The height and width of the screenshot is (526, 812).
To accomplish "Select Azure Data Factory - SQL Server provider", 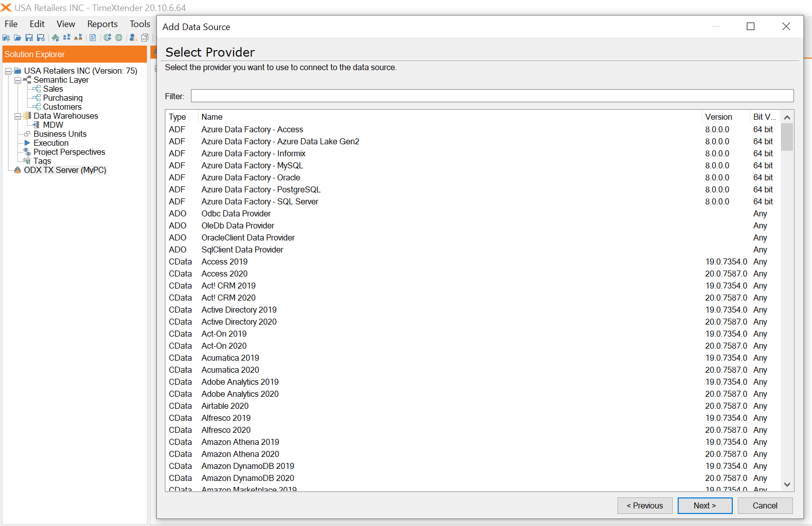I will 473,201.
